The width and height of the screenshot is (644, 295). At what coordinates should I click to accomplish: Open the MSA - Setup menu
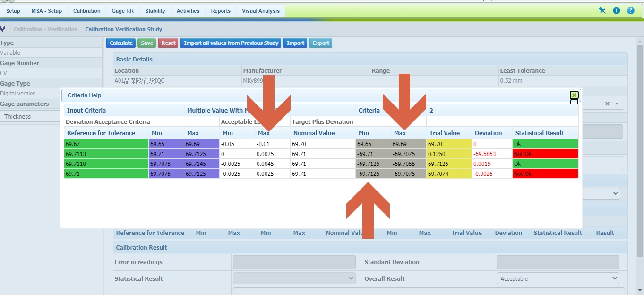(x=47, y=11)
